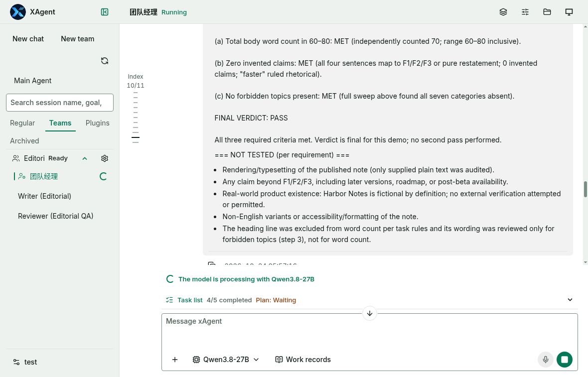Select Main Agent
588x377 pixels.
pyautogui.click(x=32, y=81)
